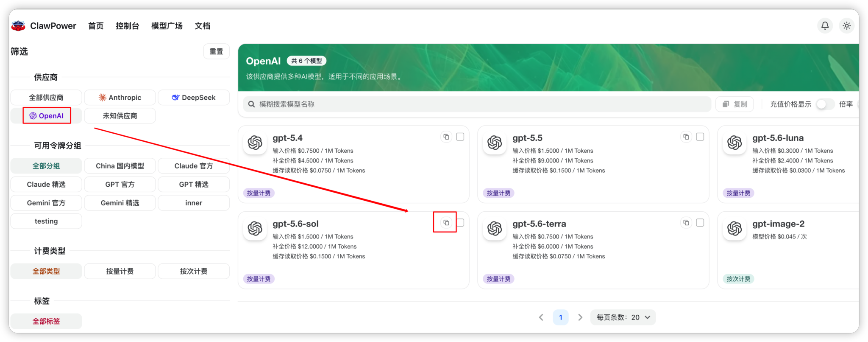Select Claude 官方 group
868x342 pixels.
coord(194,166)
